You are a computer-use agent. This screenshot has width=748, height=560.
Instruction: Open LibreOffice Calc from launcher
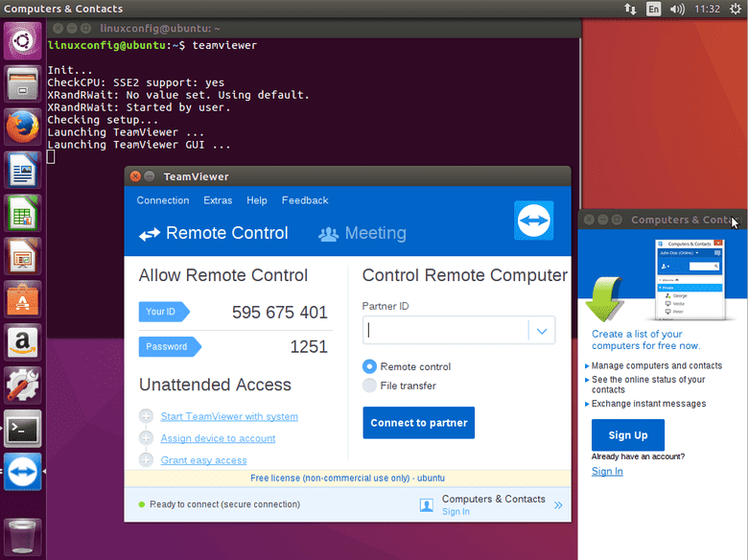coord(22,213)
